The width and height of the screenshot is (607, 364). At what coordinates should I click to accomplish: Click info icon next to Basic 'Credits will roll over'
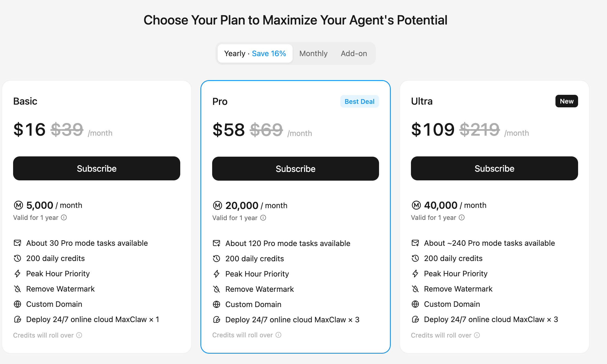[x=79, y=335]
